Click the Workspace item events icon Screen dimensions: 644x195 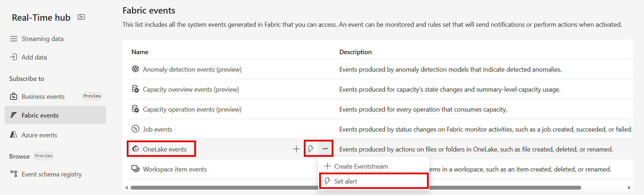click(x=136, y=169)
